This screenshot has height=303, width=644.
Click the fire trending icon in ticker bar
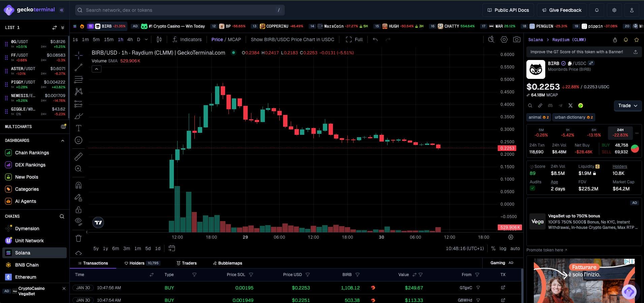click(x=82, y=26)
